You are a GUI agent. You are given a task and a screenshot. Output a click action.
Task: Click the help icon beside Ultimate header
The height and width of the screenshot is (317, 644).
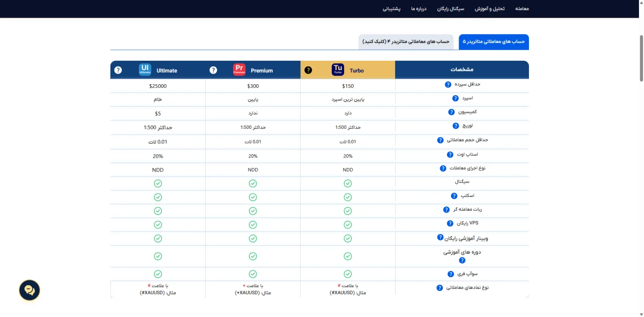(118, 70)
